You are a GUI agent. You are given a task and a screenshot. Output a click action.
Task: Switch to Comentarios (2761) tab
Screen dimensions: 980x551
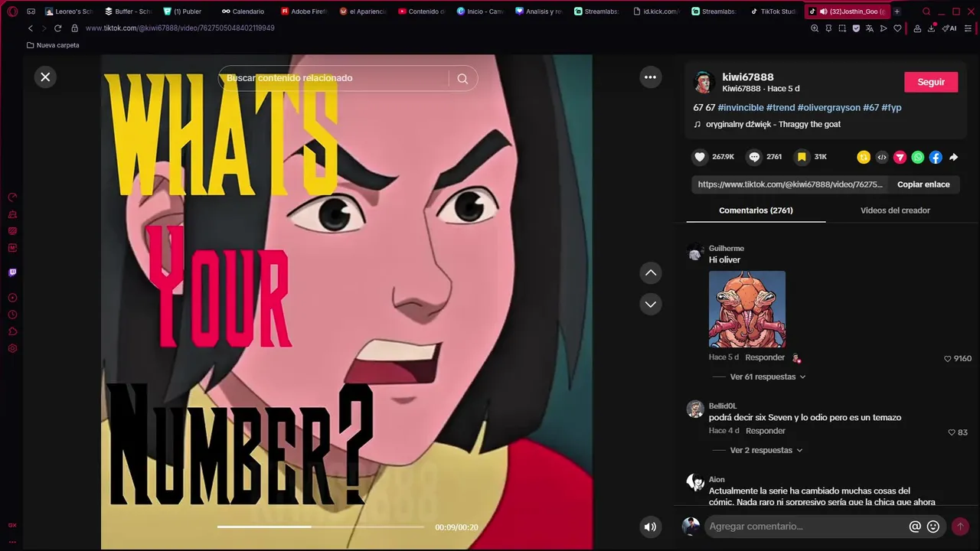[756, 210]
